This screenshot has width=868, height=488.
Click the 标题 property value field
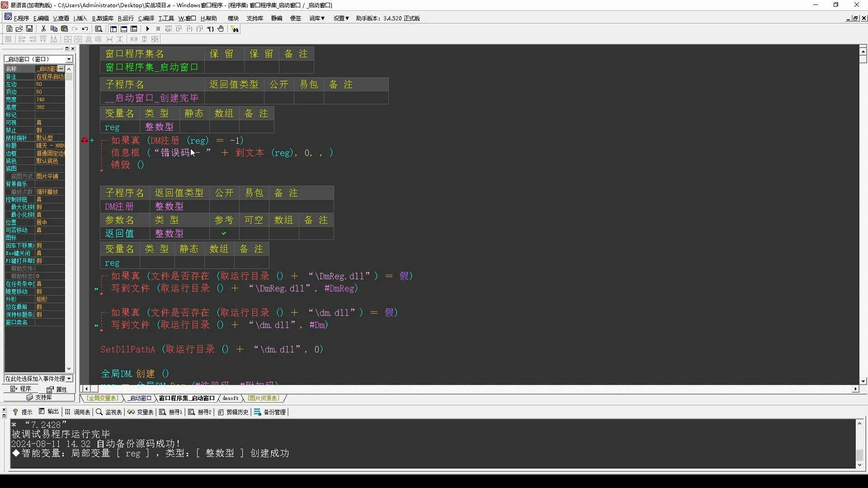pyautogui.click(x=50, y=146)
